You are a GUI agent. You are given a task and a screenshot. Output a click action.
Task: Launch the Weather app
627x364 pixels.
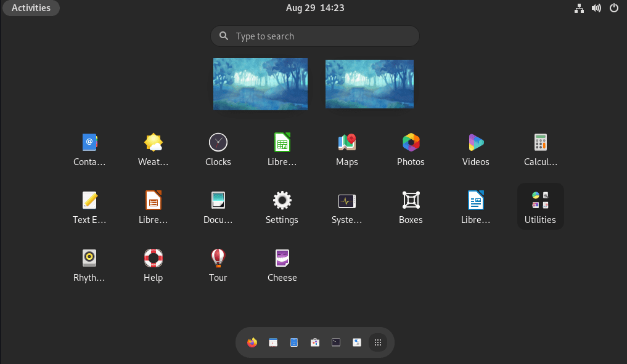(x=153, y=149)
